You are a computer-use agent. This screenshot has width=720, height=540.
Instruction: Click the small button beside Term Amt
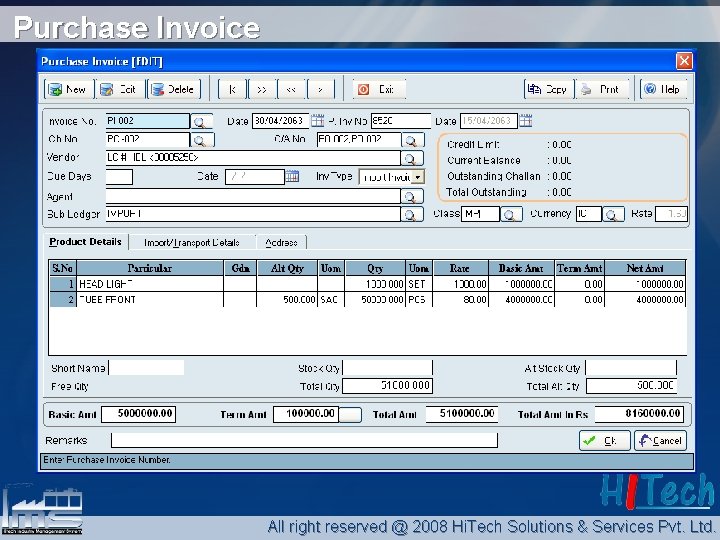click(350, 415)
